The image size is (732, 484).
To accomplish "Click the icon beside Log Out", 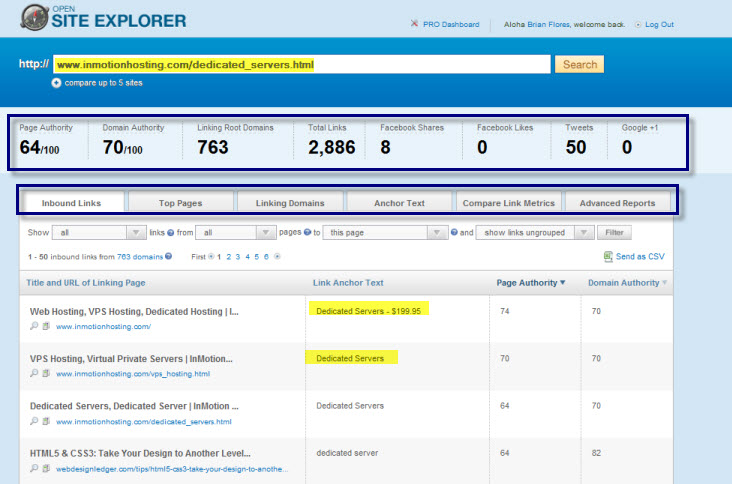I will 638,24.
